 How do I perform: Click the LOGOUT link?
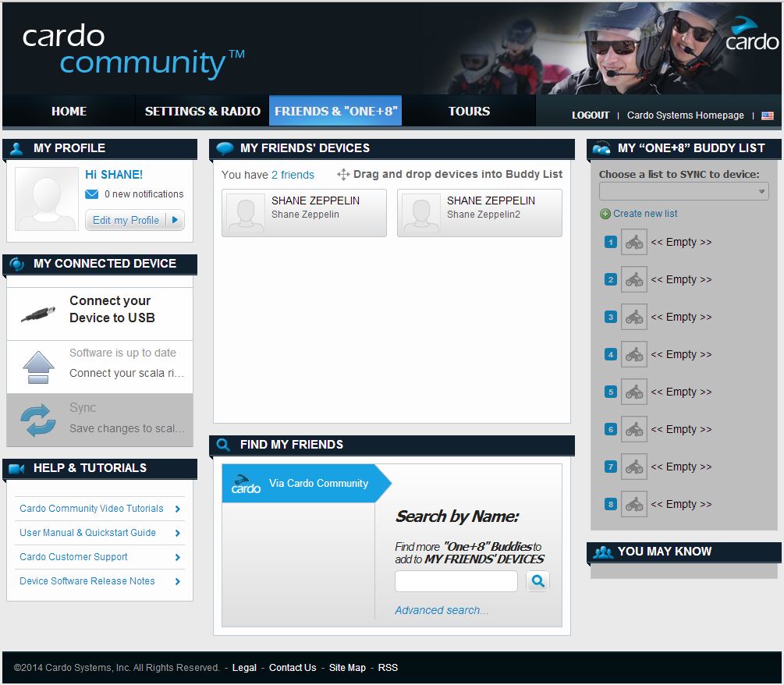click(x=591, y=115)
